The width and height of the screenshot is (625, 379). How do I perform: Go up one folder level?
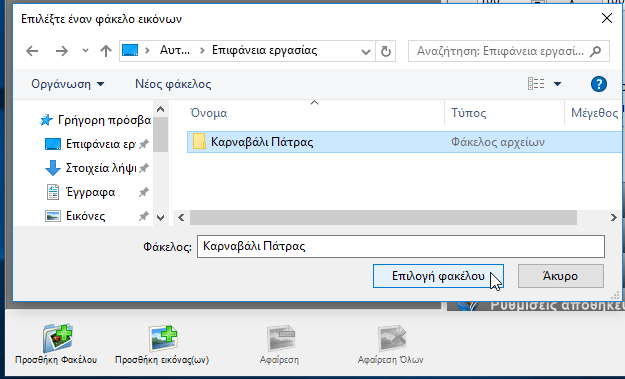pos(106,51)
